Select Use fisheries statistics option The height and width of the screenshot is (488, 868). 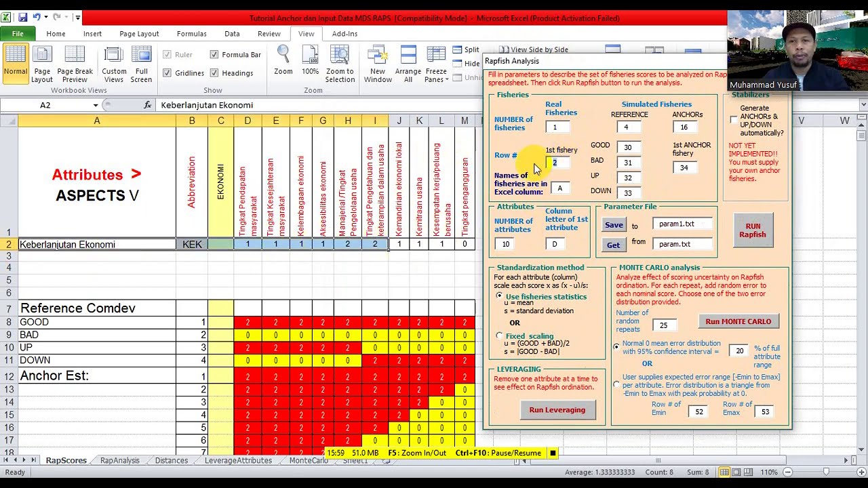[x=500, y=296]
